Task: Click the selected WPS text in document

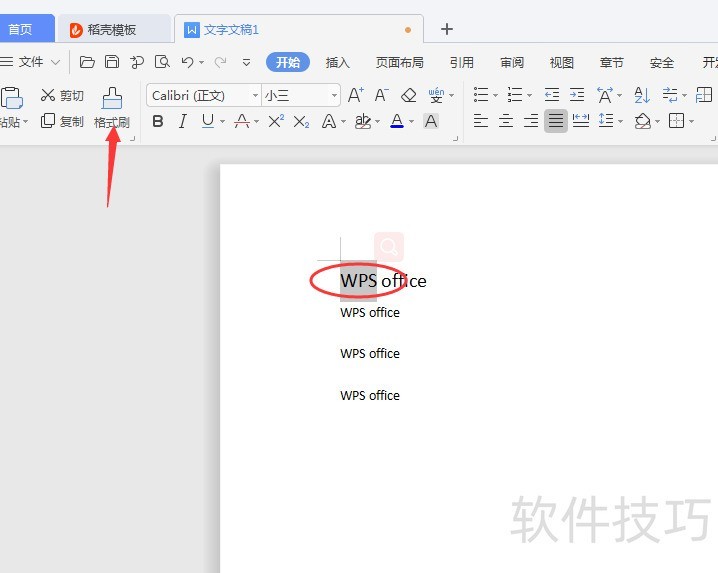Action: point(359,280)
